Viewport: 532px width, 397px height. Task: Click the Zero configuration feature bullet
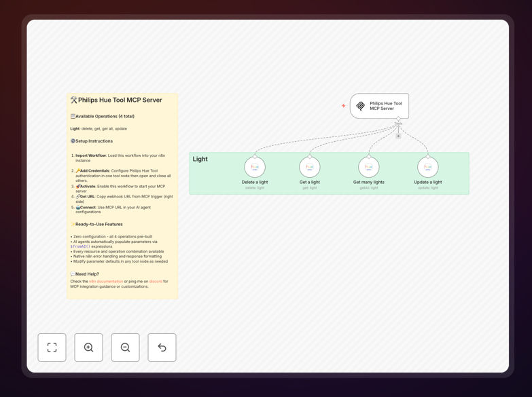111,237
